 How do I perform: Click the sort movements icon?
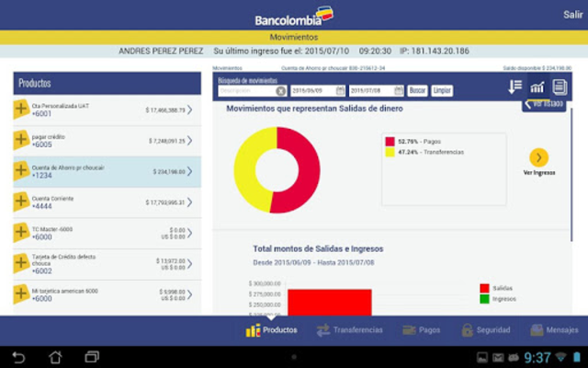pos(515,87)
